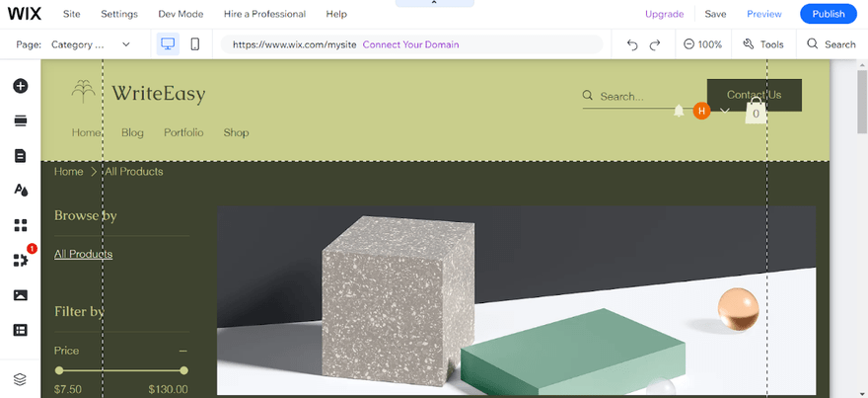
Task: Open the 100% zoom control
Action: 703,44
